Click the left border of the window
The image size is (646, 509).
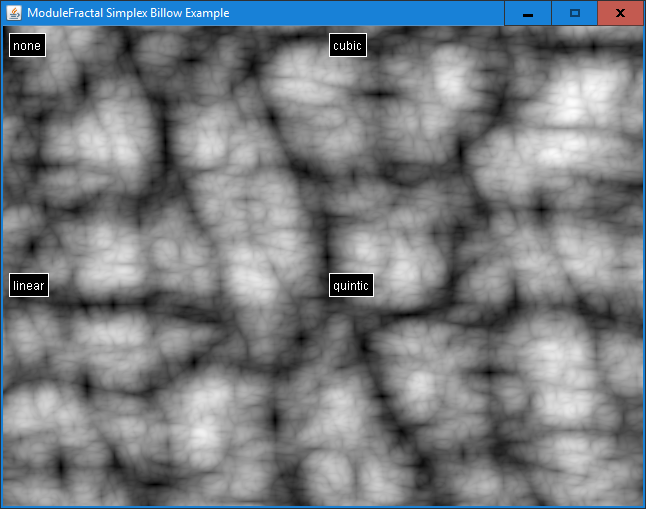pos(1,260)
